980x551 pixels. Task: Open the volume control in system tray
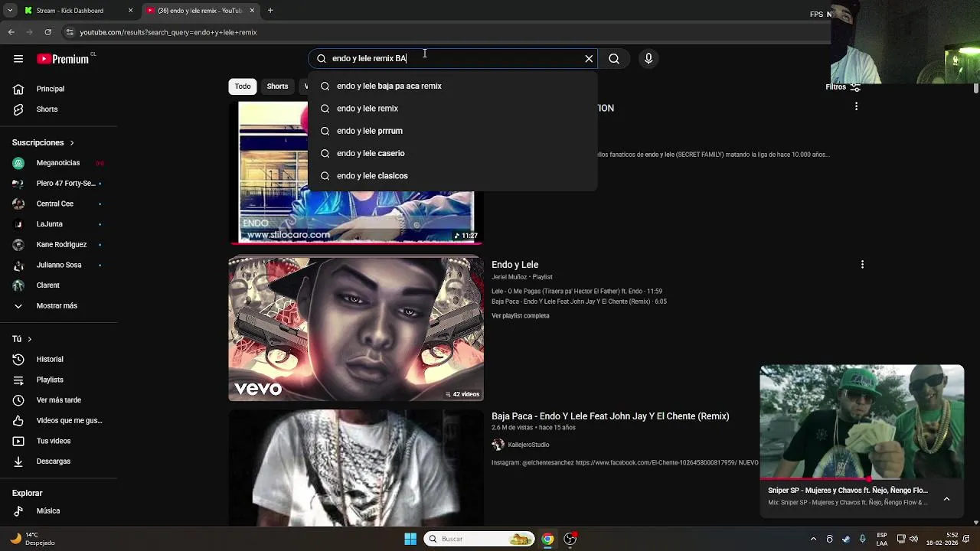pos(913,539)
